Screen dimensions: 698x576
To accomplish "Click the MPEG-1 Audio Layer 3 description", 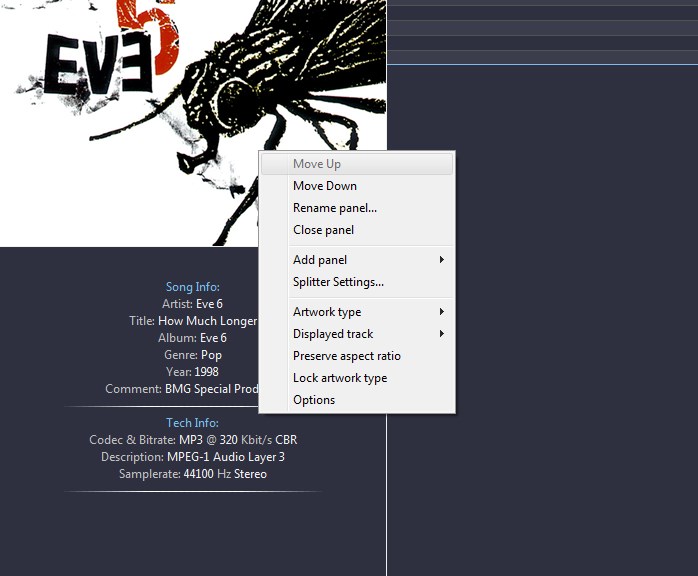I will click(x=193, y=457).
